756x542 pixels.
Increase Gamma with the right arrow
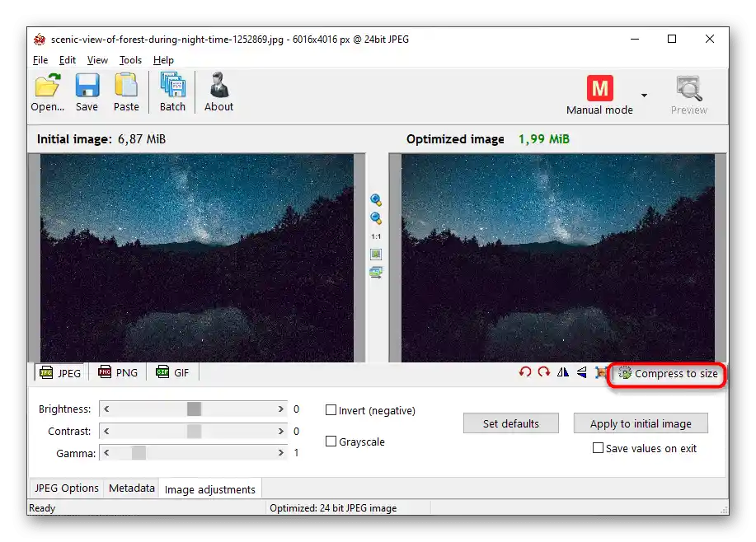tap(280, 453)
